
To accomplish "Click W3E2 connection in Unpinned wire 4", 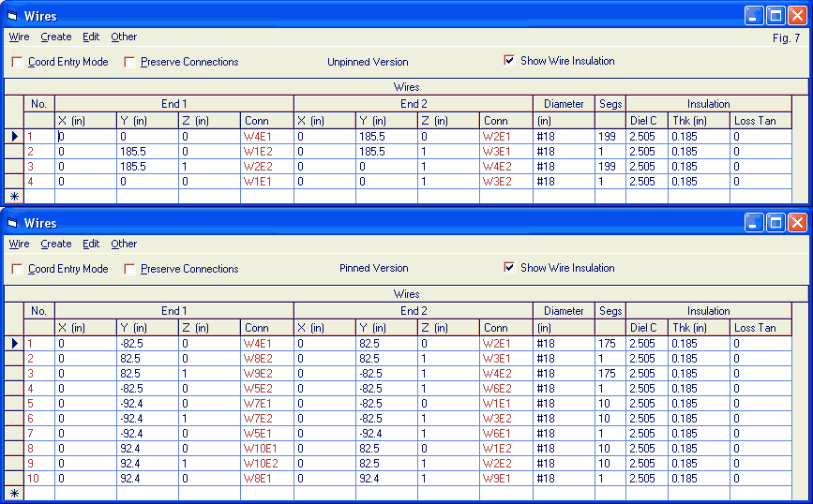I will tap(506, 182).
